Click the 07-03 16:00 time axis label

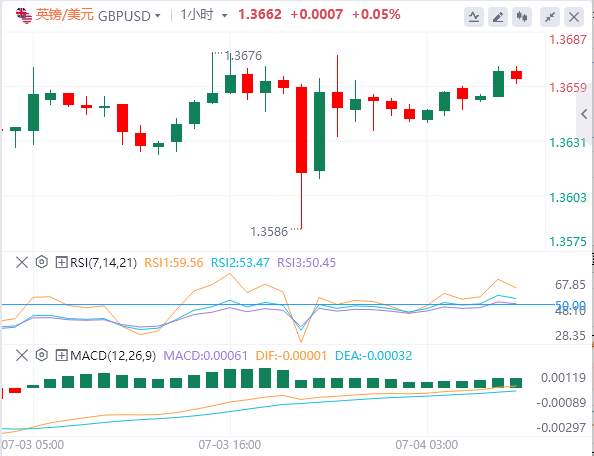tap(230, 445)
